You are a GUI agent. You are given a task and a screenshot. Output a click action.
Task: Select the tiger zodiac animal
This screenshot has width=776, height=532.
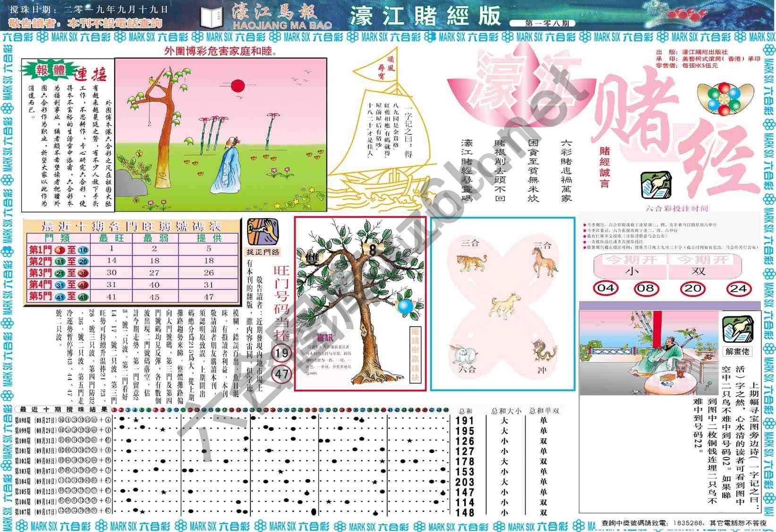point(471,262)
